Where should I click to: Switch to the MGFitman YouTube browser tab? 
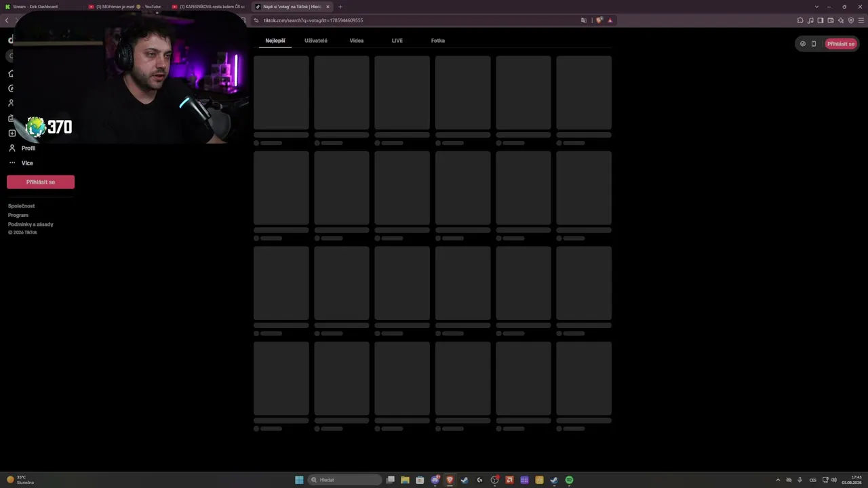point(126,7)
